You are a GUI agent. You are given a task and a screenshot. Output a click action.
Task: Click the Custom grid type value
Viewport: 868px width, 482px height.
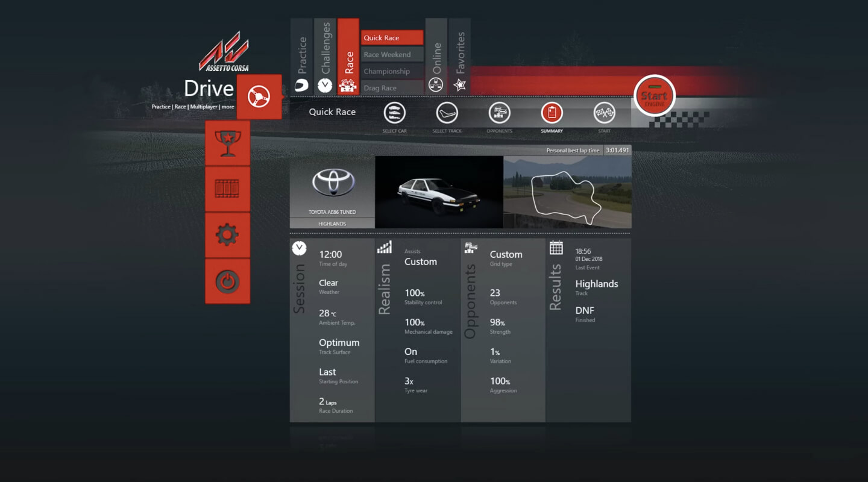point(506,254)
